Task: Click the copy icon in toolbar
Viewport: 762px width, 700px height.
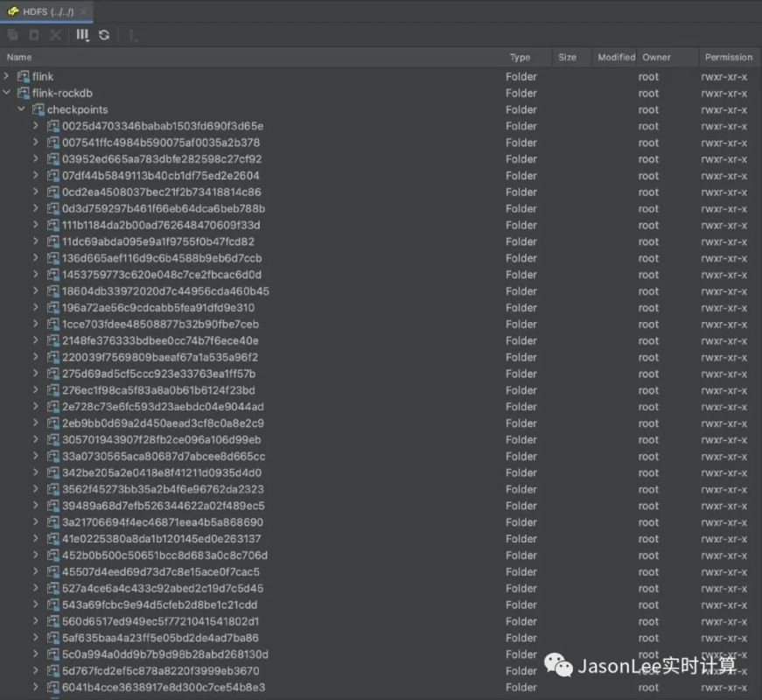Action: (x=12, y=35)
